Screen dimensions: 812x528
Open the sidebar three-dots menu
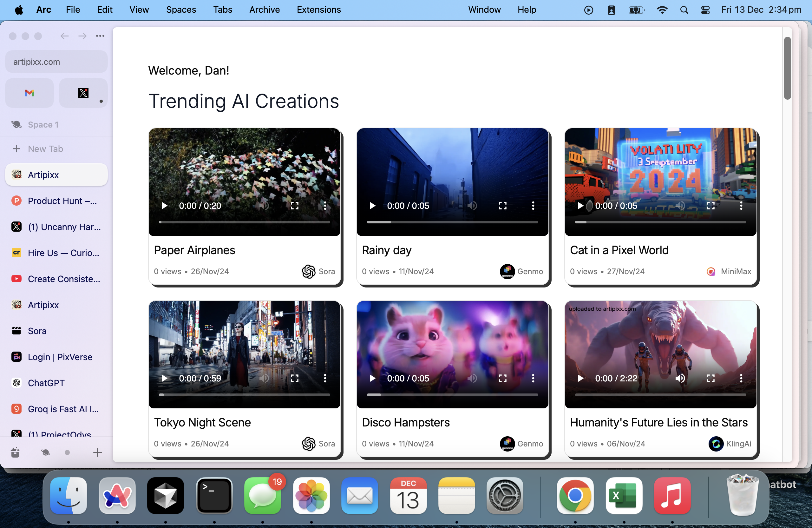point(100,36)
